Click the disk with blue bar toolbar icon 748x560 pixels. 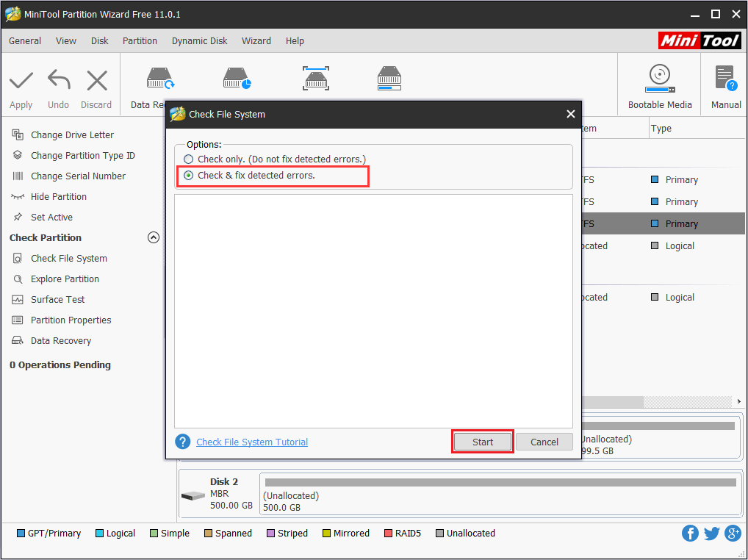(389, 78)
